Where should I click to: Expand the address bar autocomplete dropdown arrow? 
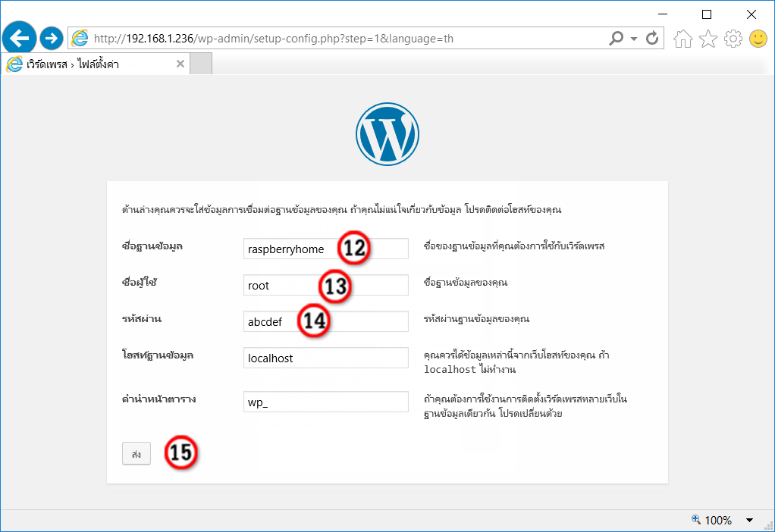click(634, 39)
